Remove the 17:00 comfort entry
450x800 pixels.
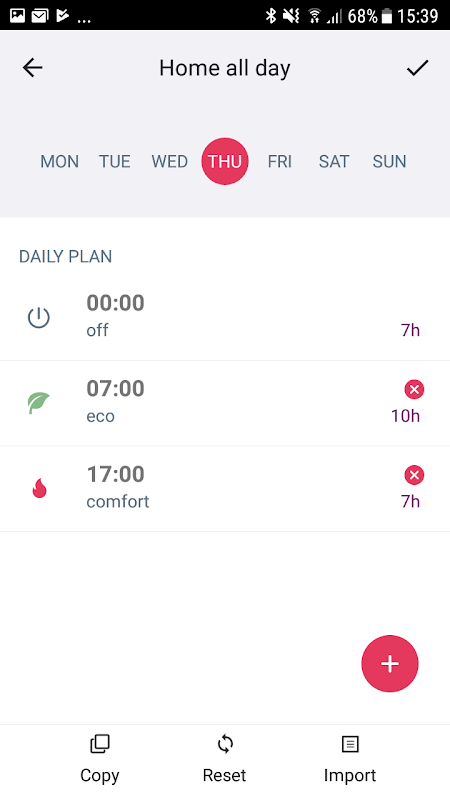(x=414, y=476)
